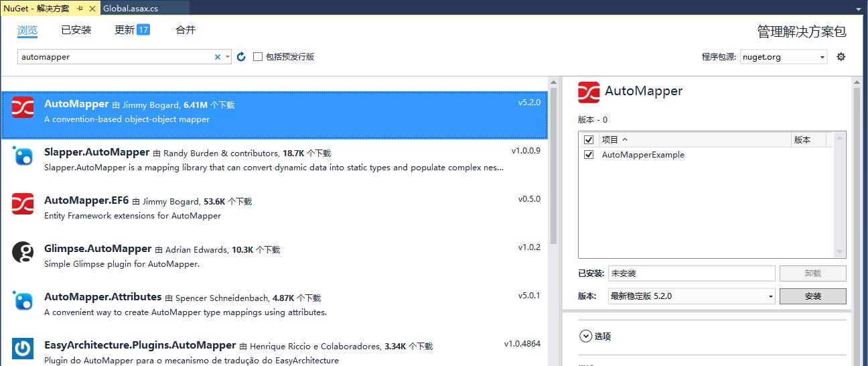Open the tab overflow arrow at top right
868x366 pixels.
tap(858, 9)
